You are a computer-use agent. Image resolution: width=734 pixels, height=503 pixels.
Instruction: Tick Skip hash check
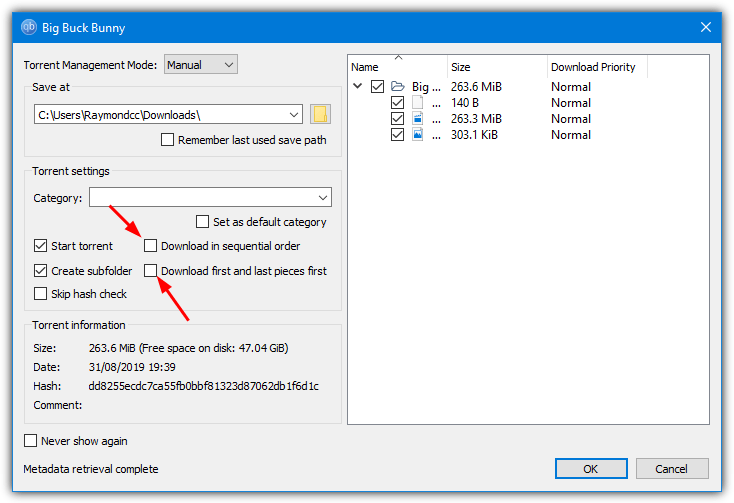click(x=41, y=294)
